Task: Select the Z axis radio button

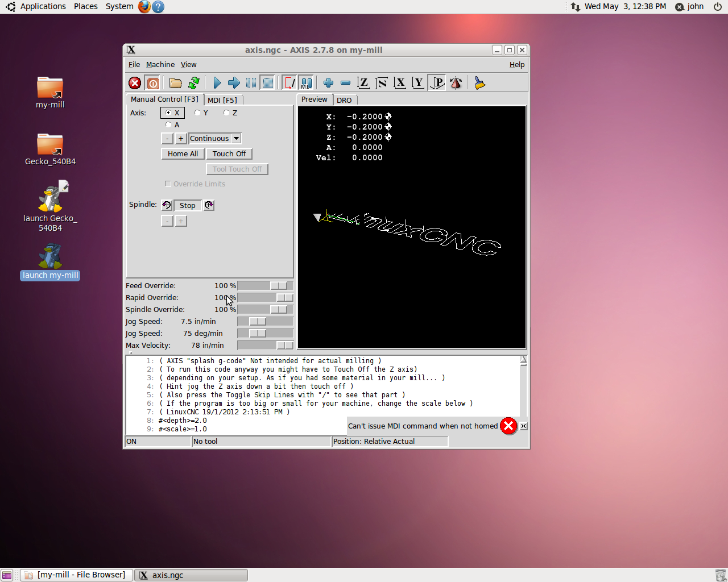Action: [226, 113]
